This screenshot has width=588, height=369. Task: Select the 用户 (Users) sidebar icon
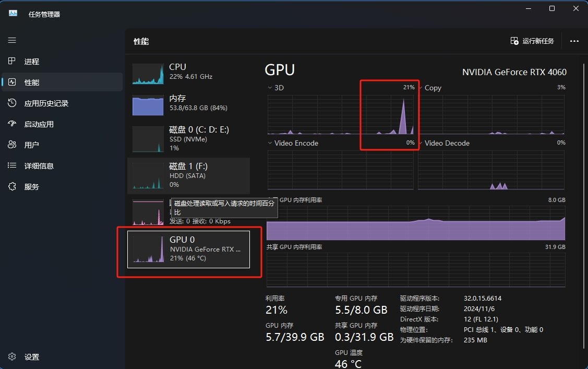click(11, 145)
